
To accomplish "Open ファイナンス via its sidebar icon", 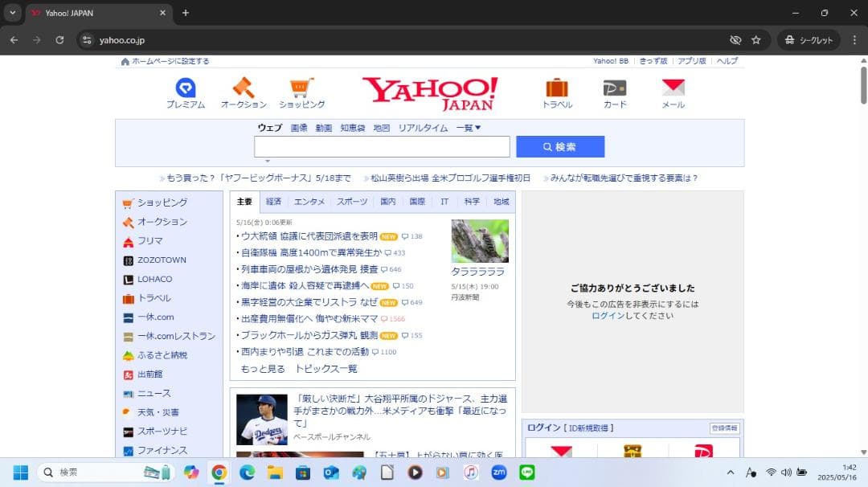I will (128, 451).
